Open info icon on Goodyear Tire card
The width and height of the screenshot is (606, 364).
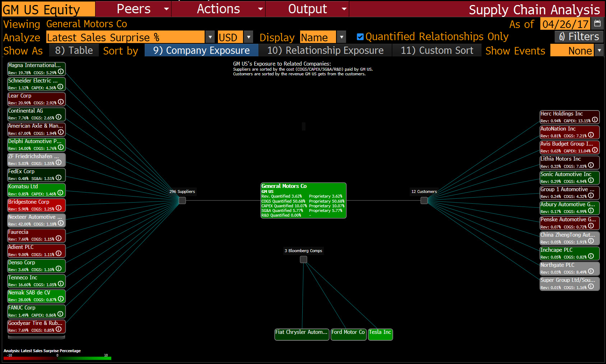(x=59, y=329)
